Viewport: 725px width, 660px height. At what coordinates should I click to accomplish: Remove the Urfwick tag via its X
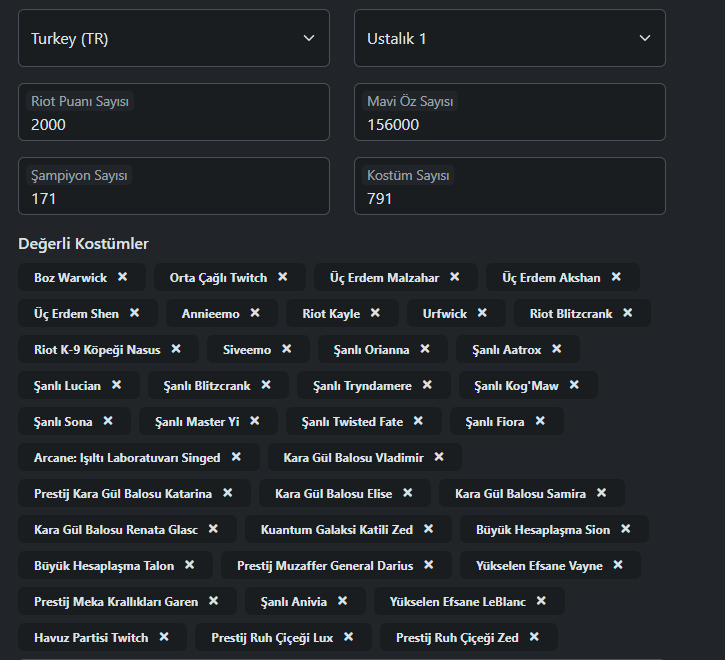pos(482,313)
